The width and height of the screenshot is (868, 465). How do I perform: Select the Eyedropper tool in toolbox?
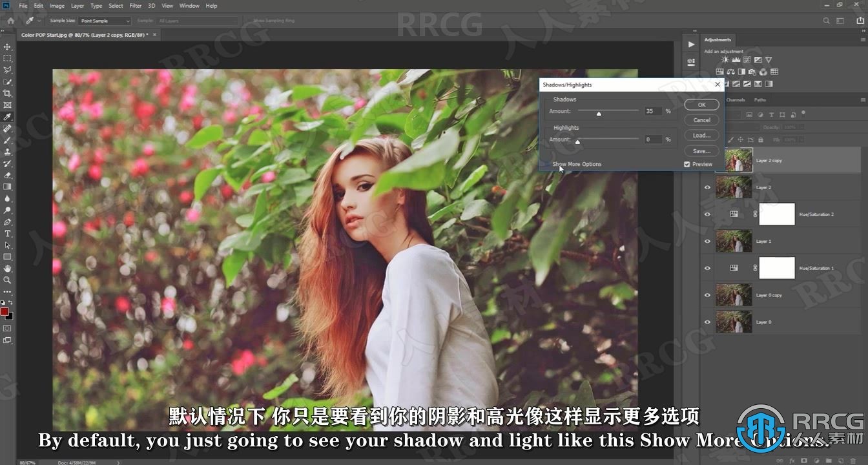(8, 116)
